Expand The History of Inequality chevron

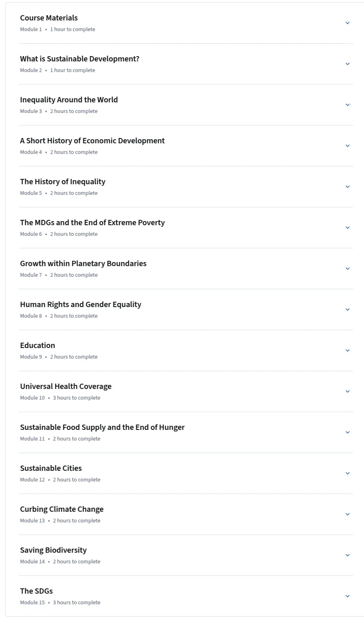pyautogui.click(x=348, y=187)
